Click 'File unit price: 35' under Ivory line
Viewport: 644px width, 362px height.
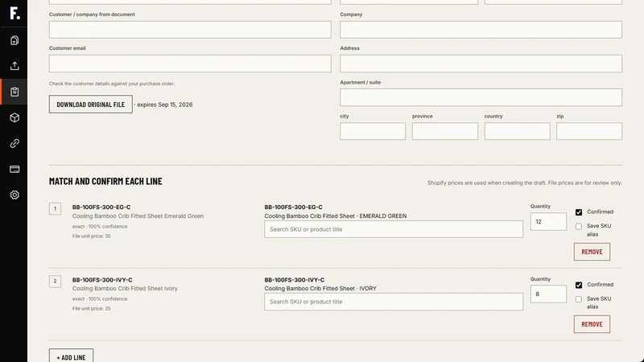pyautogui.click(x=92, y=309)
